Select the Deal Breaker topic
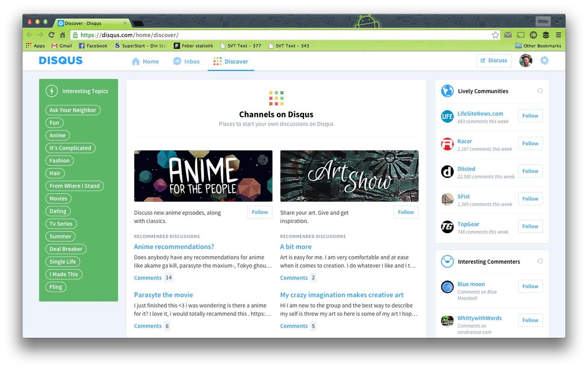Screen dimensions: 588x369 [x=66, y=249]
